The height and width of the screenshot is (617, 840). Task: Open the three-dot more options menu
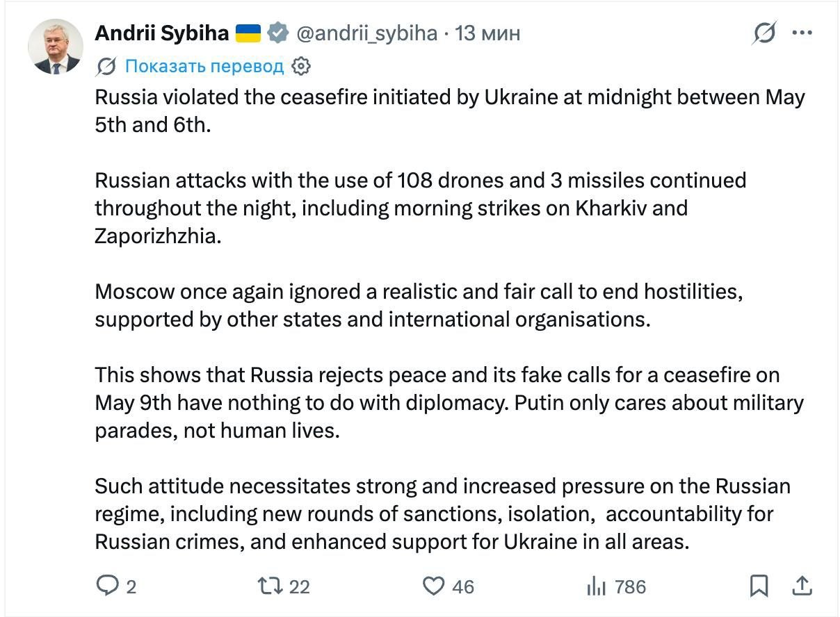pyautogui.click(x=802, y=33)
